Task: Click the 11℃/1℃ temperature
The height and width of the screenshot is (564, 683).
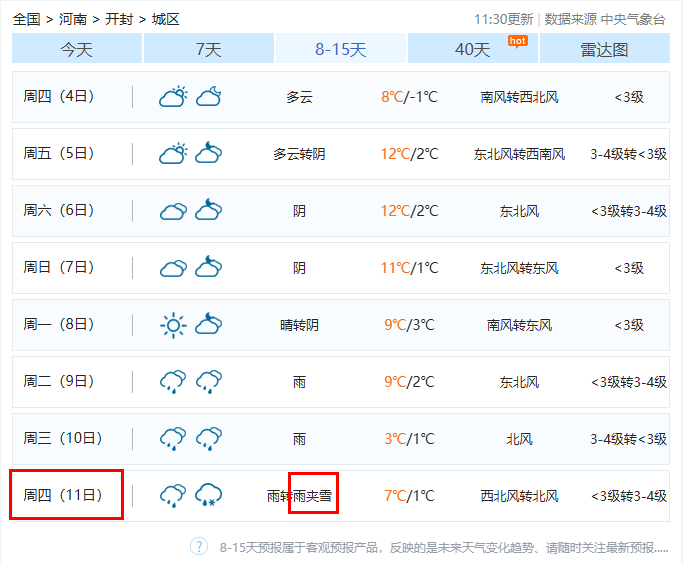Action: [409, 268]
